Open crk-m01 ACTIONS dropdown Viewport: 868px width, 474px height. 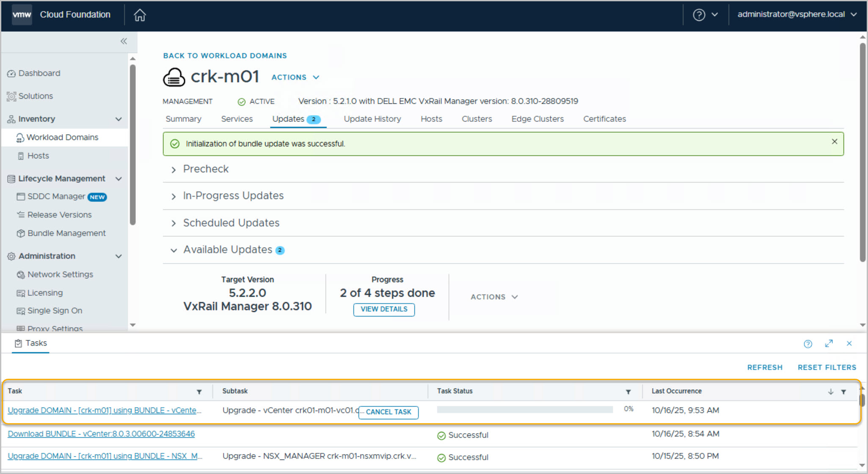pyautogui.click(x=295, y=77)
